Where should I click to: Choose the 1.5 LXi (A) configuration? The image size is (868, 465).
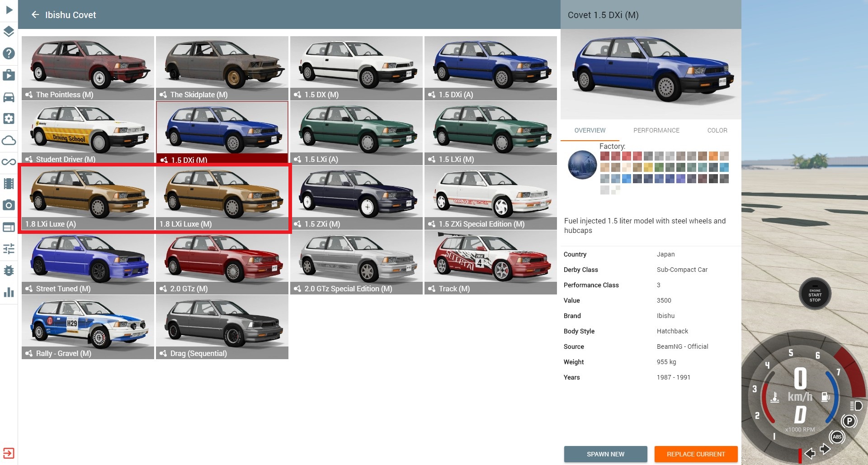pos(356,133)
